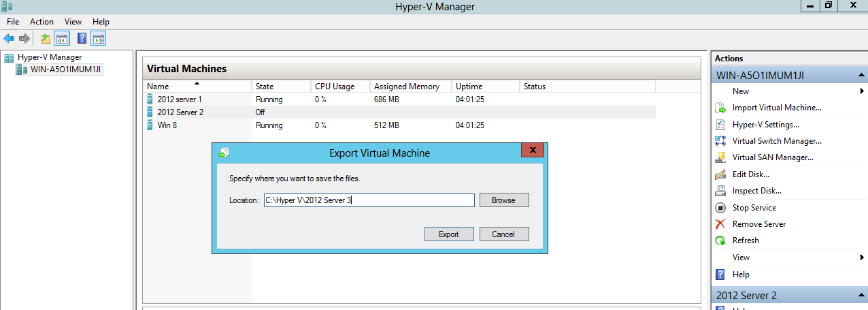This screenshot has width=868, height=310.
Task: Open the Help menu in menu bar
Action: (101, 22)
